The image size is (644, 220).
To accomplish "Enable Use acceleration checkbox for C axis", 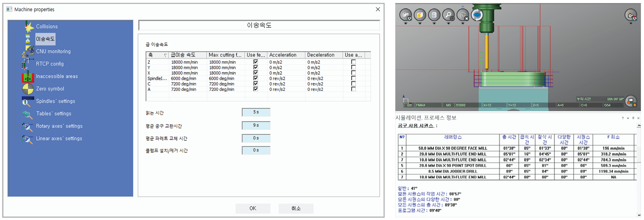I will (x=353, y=84).
